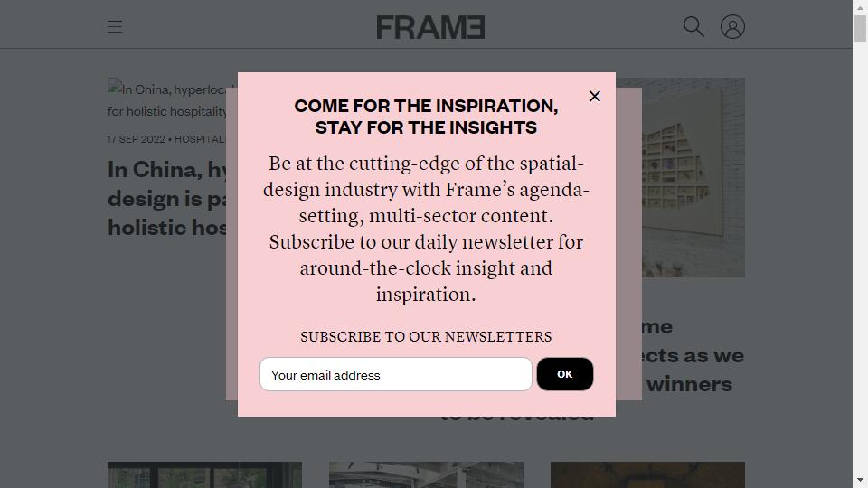Click the FRAME logo
This screenshot has width=868, height=488.
click(430, 27)
